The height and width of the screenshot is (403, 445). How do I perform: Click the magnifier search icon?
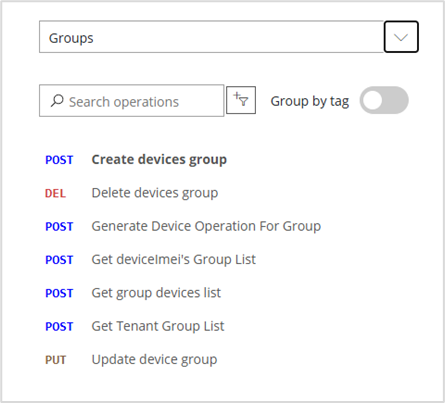tap(57, 101)
